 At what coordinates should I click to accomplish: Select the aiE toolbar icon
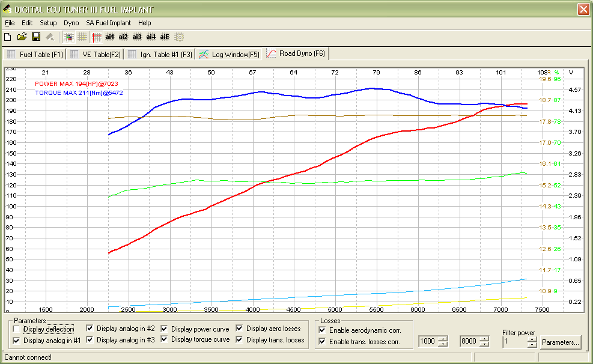pos(165,37)
